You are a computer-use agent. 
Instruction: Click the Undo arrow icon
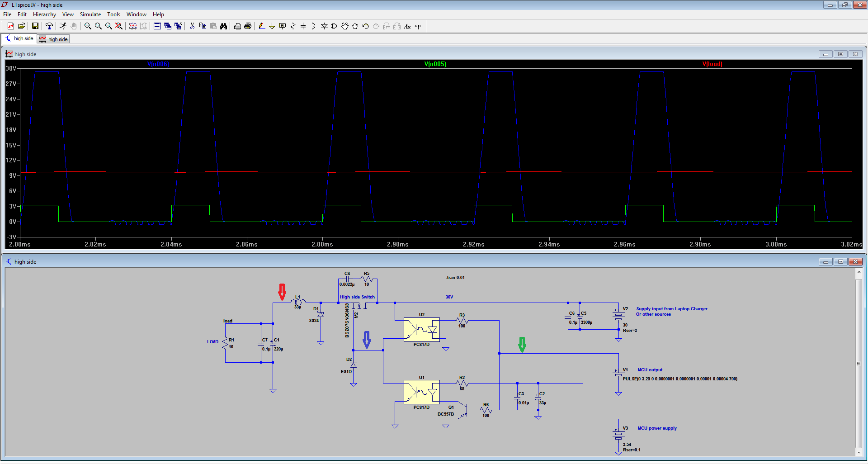[x=366, y=26]
